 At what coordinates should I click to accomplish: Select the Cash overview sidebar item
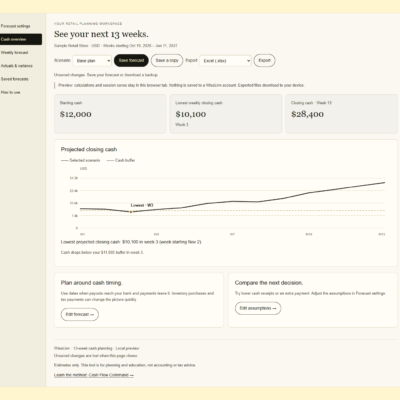point(21,39)
